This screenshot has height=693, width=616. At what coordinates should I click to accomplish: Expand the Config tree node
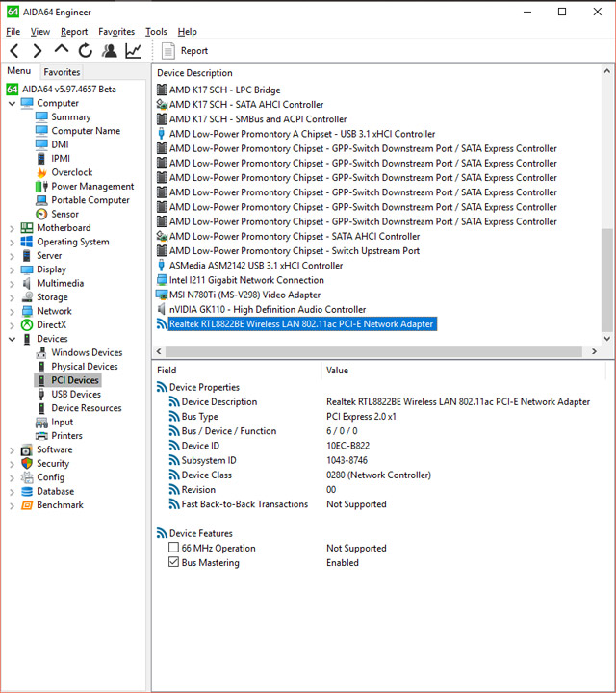point(12,478)
